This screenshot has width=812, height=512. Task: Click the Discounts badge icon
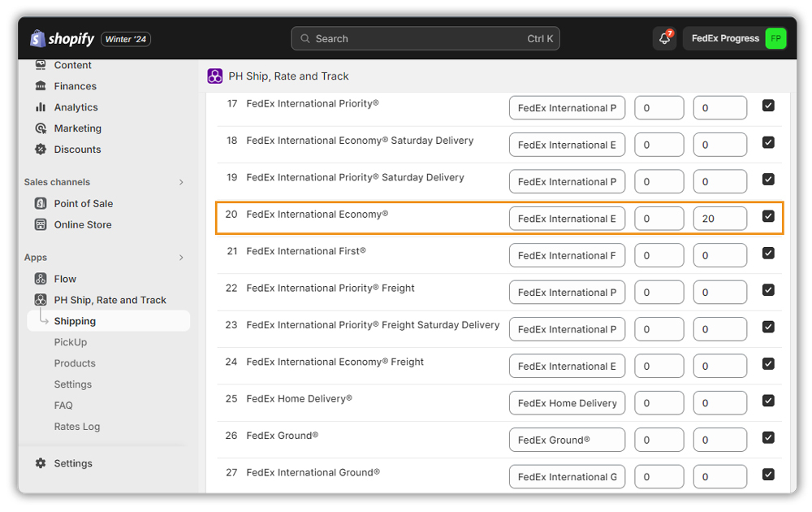click(41, 150)
